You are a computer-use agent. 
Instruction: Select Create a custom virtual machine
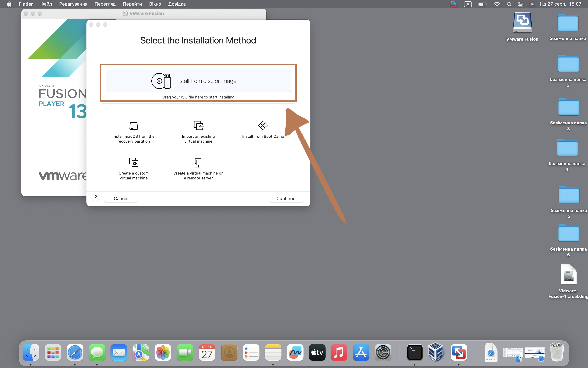133,169
